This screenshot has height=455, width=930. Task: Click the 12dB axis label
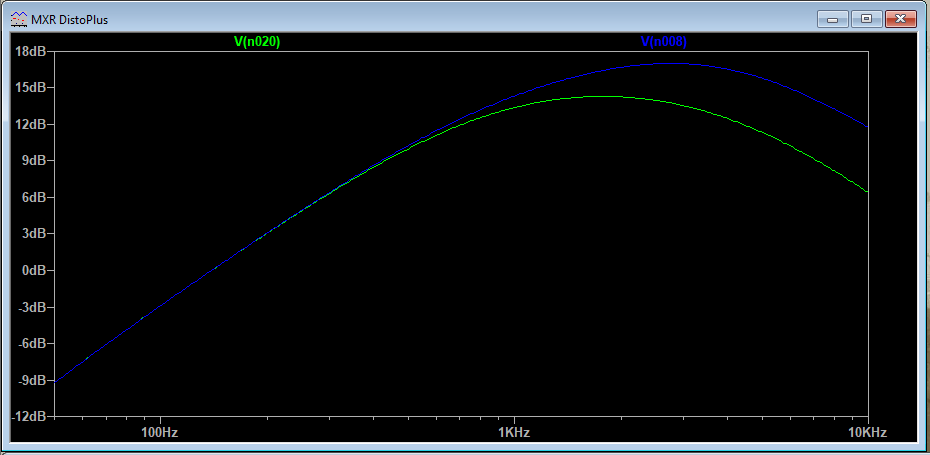coord(30,125)
